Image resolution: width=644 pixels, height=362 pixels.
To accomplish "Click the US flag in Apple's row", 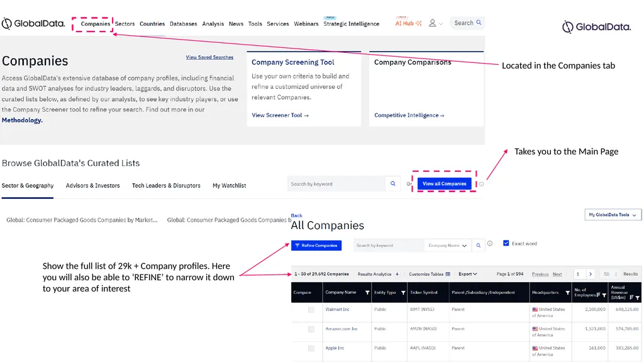I will (x=535, y=348).
